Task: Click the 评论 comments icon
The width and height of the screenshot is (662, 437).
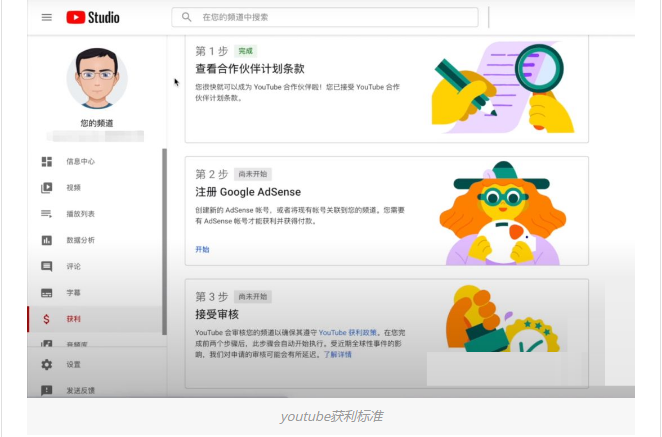Action: click(x=46, y=266)
